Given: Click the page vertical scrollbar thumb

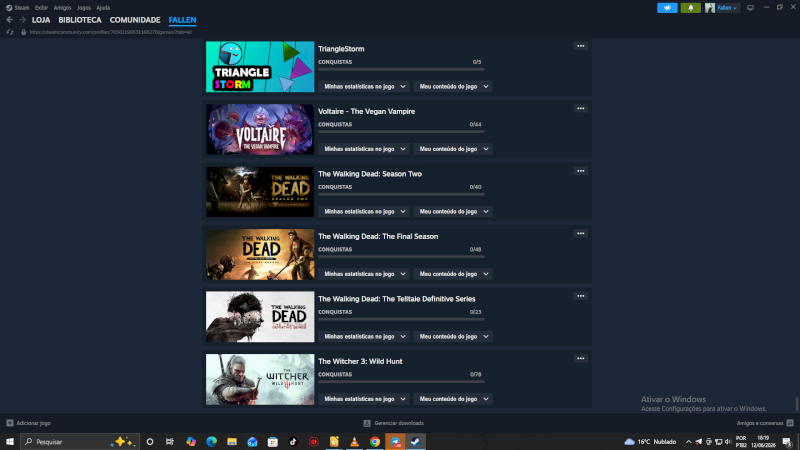Looking at the screenshot, I should coord(797,404).
